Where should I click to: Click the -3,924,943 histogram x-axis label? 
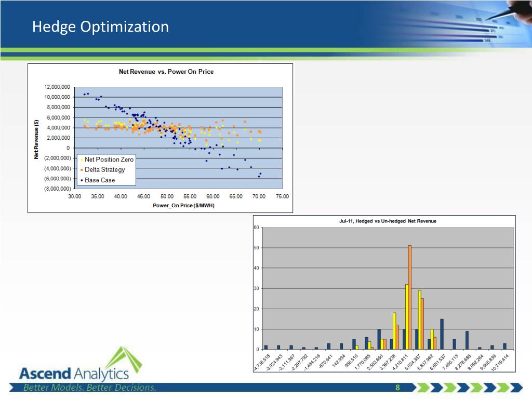(275, 362)
